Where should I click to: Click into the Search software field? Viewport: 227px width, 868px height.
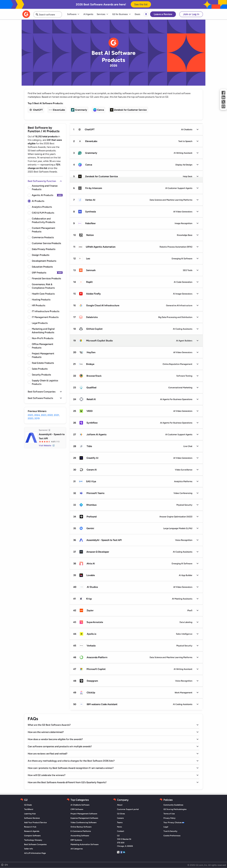tap(49, 14)
